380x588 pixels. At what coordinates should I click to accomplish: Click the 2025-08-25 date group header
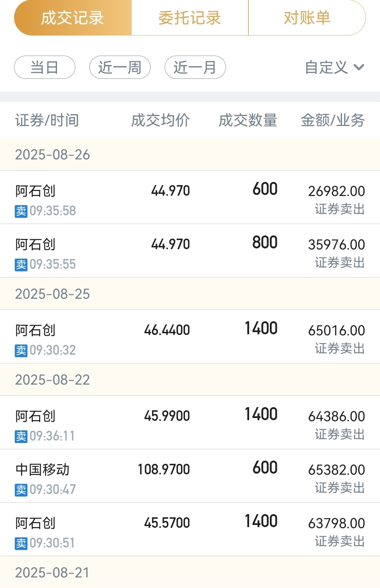pos(190,294)
